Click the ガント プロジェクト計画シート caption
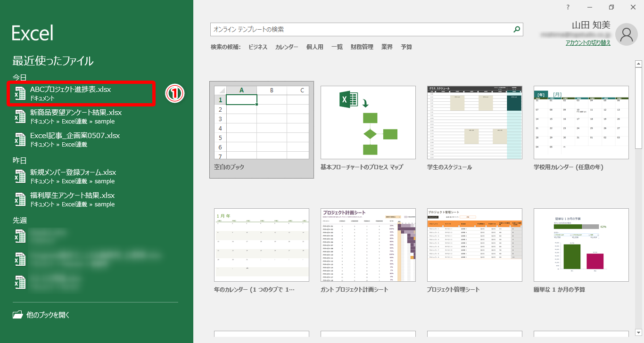This screenshot has height=343, width=644. point(355,289)
